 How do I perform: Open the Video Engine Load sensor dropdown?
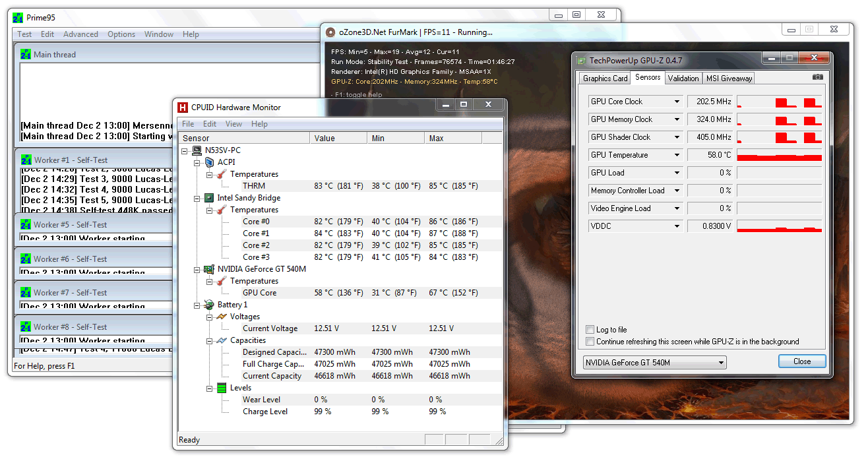(x=677, y=208)
